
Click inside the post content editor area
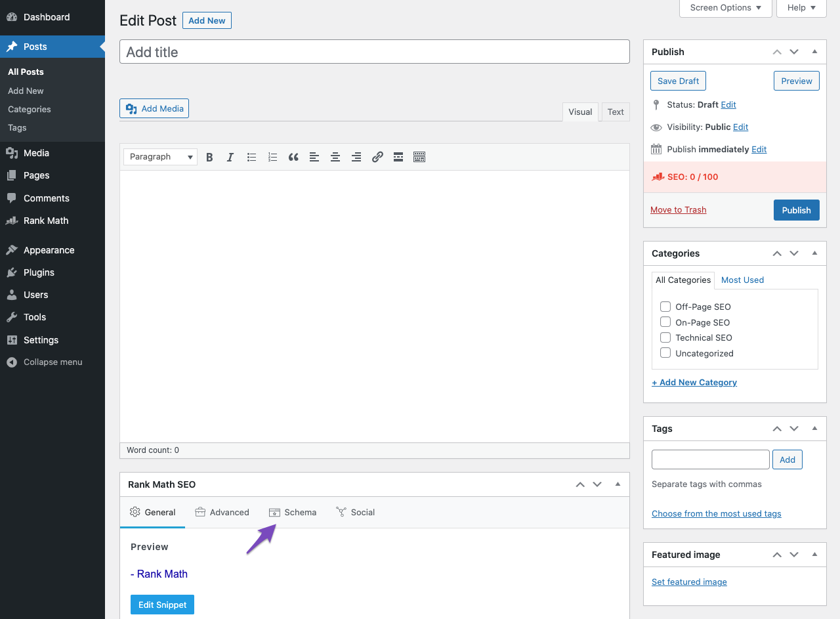point(375,307)
